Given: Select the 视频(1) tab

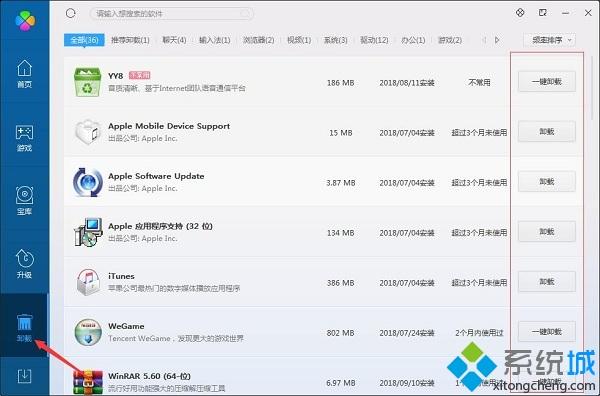Looking at the screenshot, I should (299, 40).
